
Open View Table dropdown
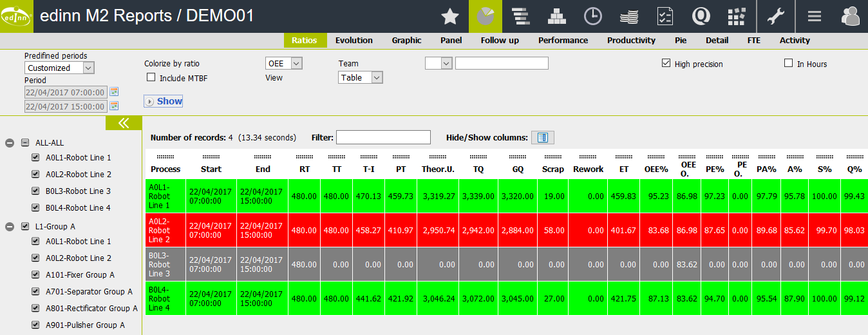coord(361,77)
